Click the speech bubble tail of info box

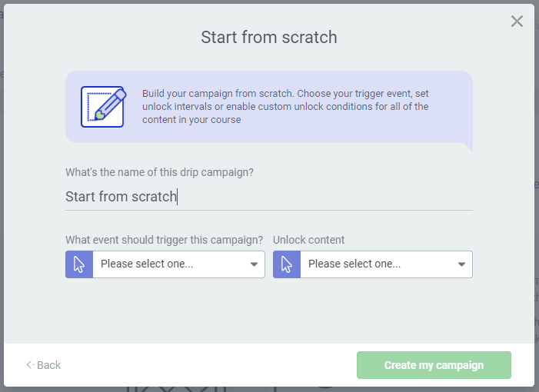coord(467,145)
